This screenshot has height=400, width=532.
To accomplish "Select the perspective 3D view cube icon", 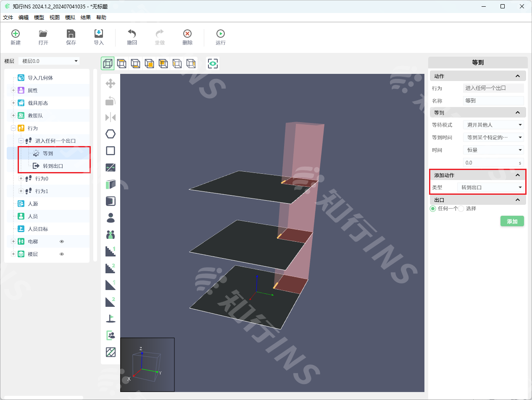I will (x=108, y=63).
